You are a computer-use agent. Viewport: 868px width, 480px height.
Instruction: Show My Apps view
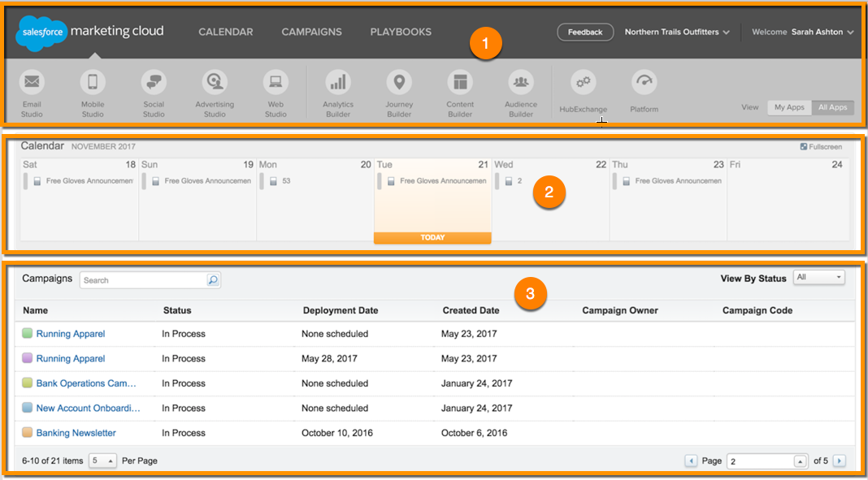789,107
